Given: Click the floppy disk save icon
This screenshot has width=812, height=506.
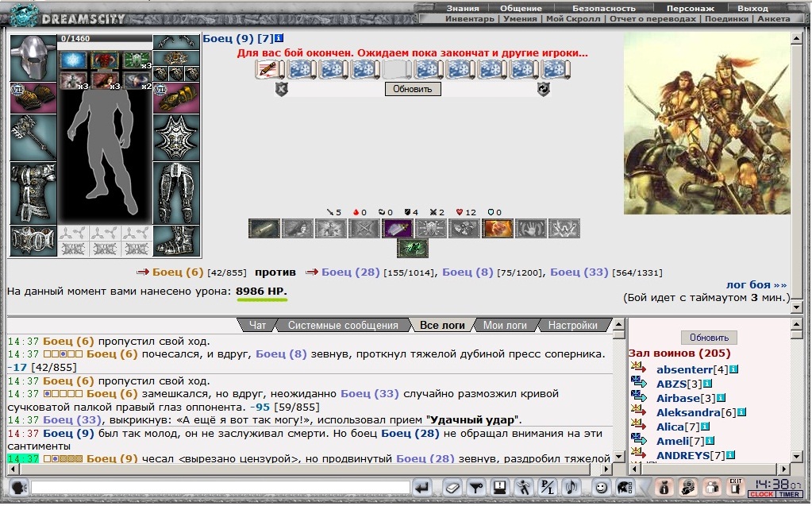Looking at the screenshot, I should [500, 488].
